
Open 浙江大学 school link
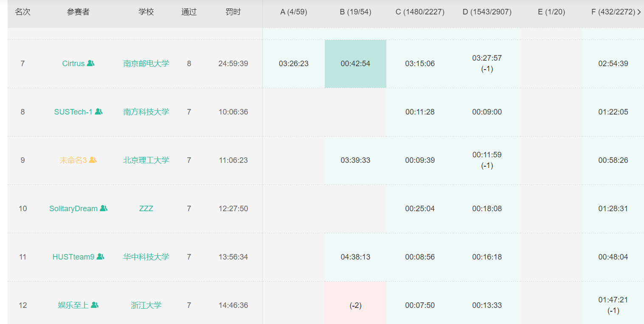tap(146, 305)
